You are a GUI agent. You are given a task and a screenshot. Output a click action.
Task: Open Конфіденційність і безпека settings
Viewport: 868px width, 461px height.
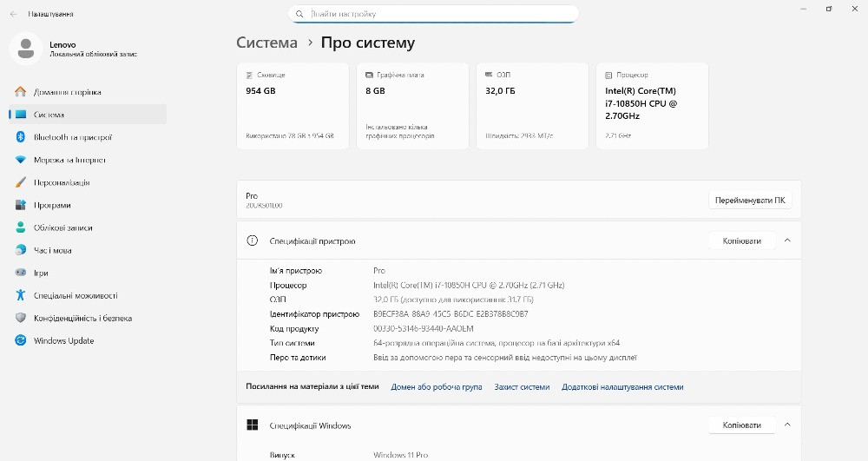(88, 319)
